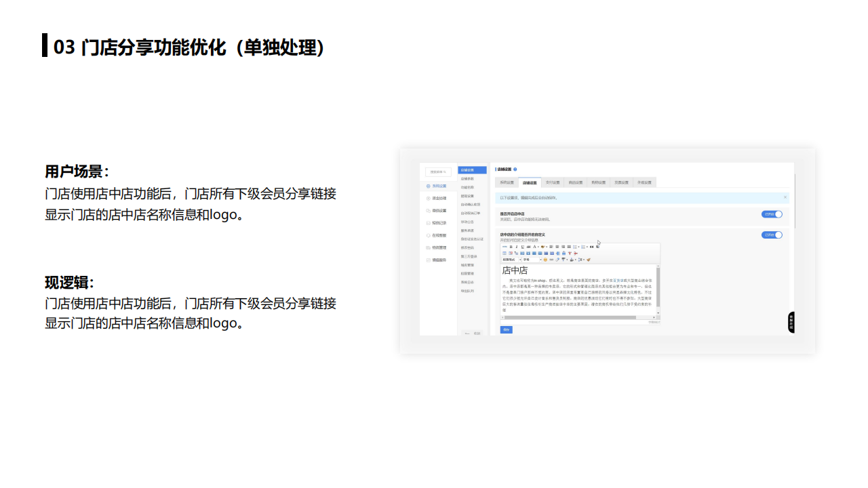This screenshot has height=488, width=868.
Task: Toggle the 店中店的介绍 custom switch
Action: [x=772, y=235]
